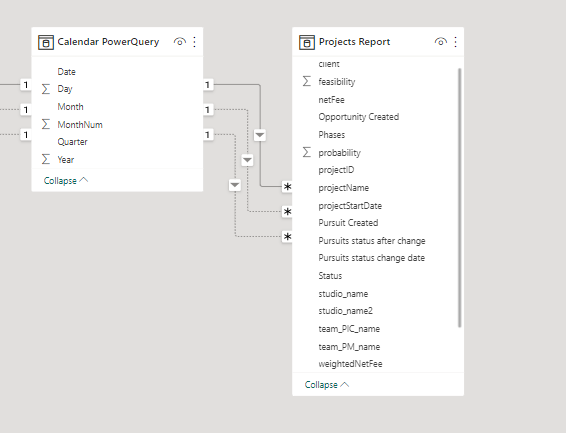Screen dimensions: 566x433
Task: Click the Projects Report vertical scrollbar
Action: click(460, 198)
